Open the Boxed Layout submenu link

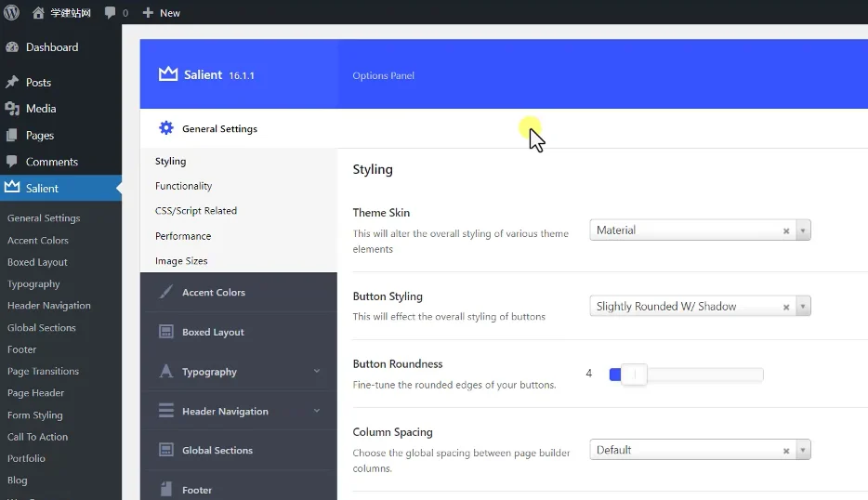pos(37,262)
